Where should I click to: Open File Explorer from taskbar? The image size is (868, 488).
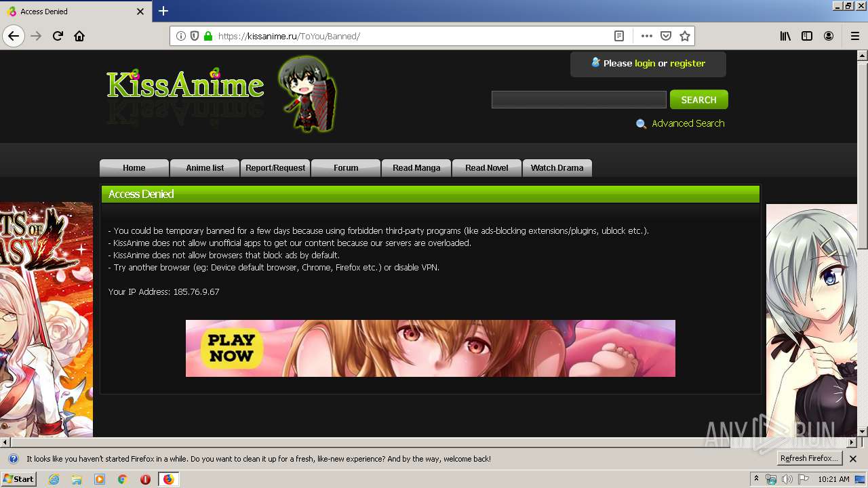[x=77, y=479]
